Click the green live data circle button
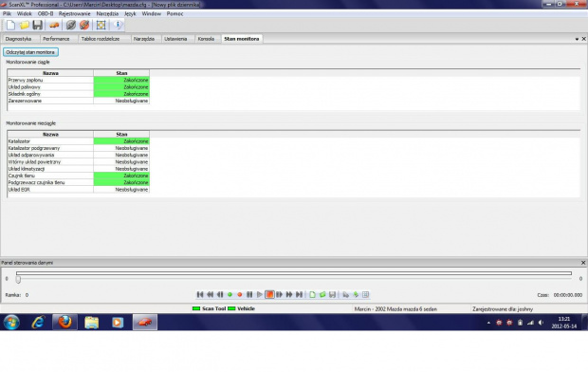The image size is (588, 372). pyautogui.click(x=230, y=295)
